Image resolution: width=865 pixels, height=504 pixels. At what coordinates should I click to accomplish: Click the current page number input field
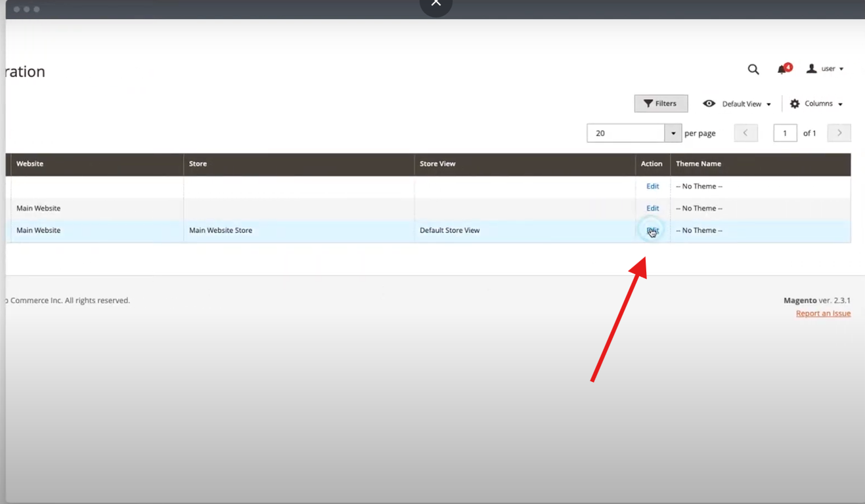(x=785, y=133)
